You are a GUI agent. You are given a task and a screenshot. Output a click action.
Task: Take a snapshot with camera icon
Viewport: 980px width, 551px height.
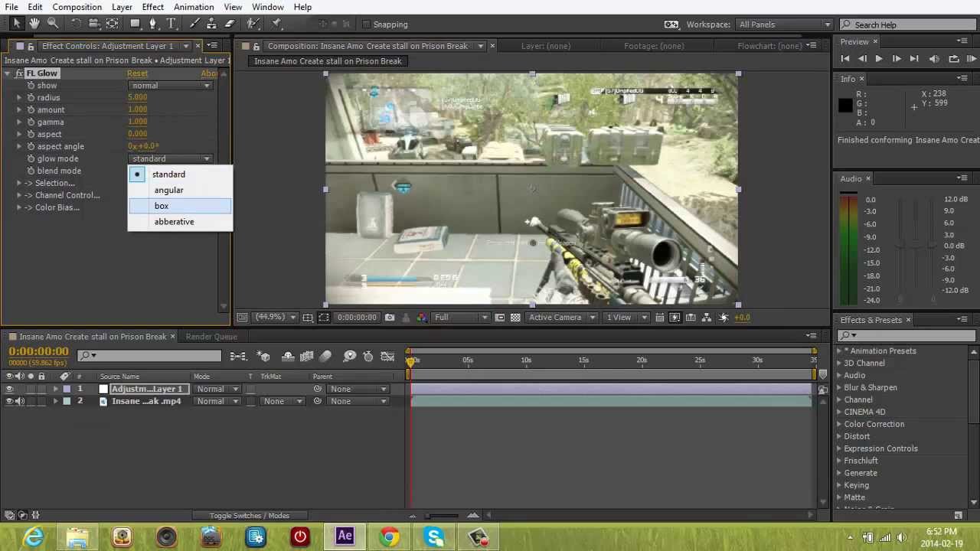coord(390,318)
